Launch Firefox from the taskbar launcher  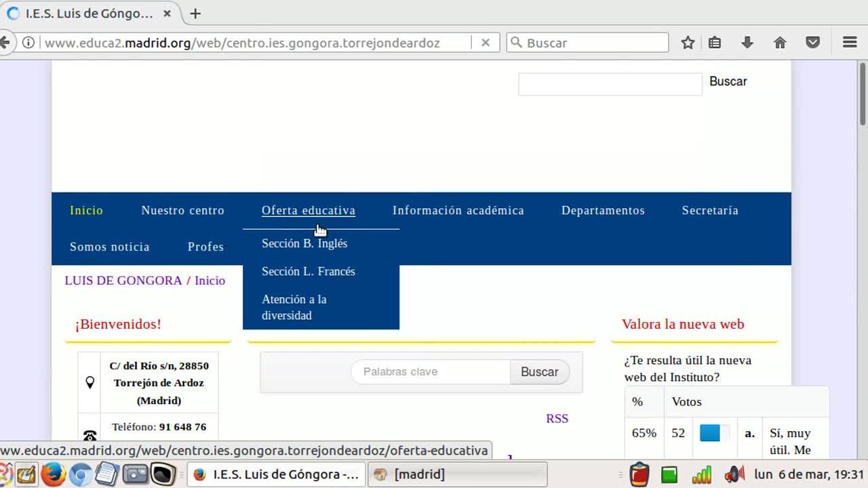pyautogui.click(x=53, y=474)
